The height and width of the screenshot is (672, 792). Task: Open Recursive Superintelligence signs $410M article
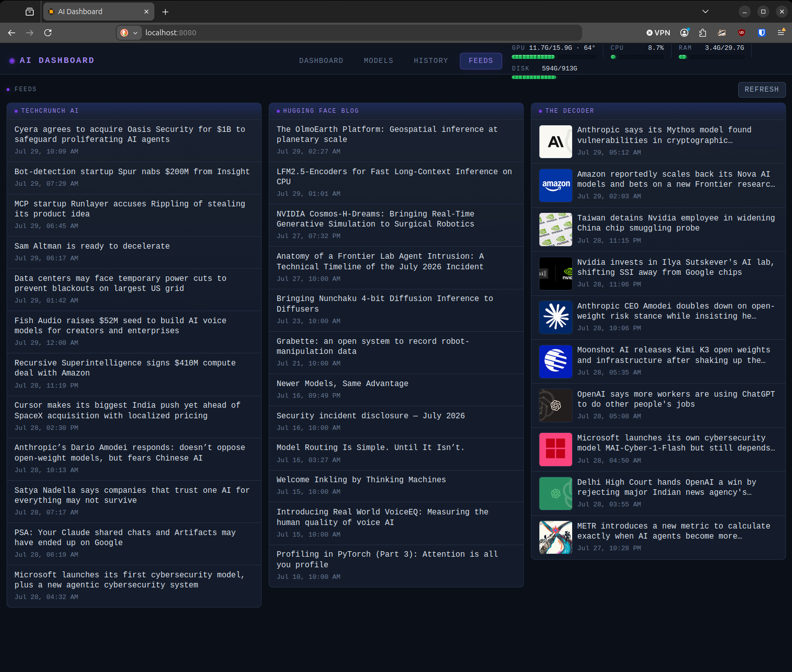coord(134,374)
